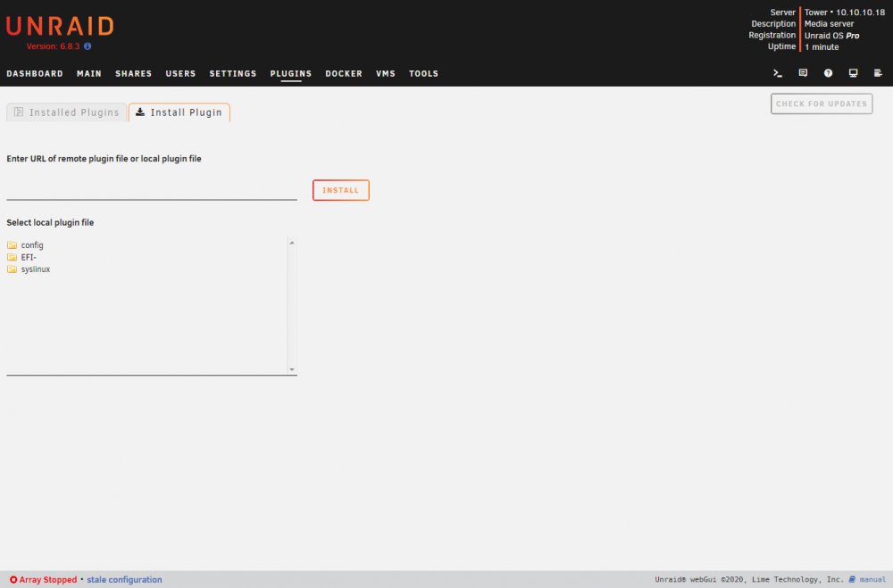The image size is (893, 588).
Task: Open the Docker menu
Action: tap(344, 74)
